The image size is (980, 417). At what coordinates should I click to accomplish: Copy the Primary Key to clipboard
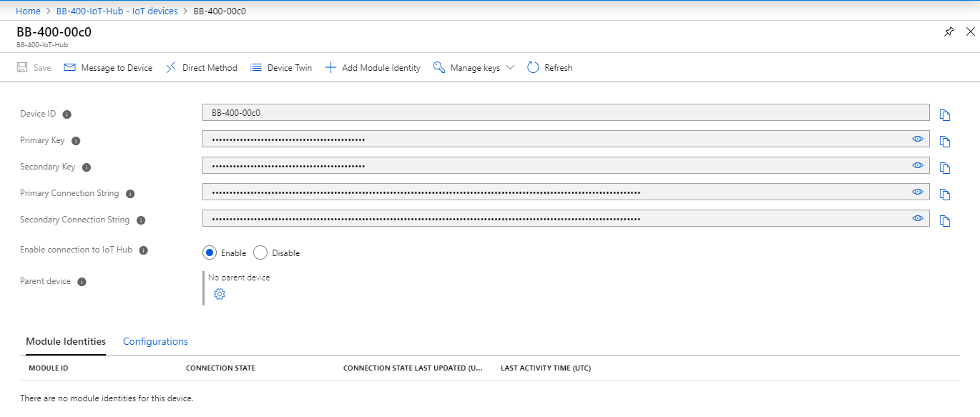(945, 141)
